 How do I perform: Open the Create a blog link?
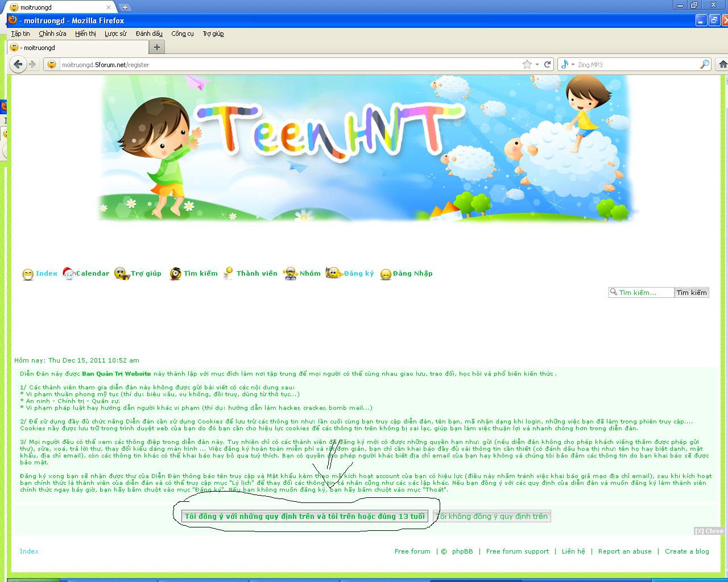click(687, 551)
